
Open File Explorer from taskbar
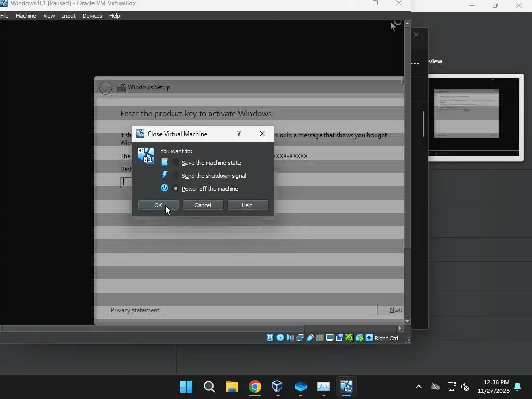pos(232,387)
